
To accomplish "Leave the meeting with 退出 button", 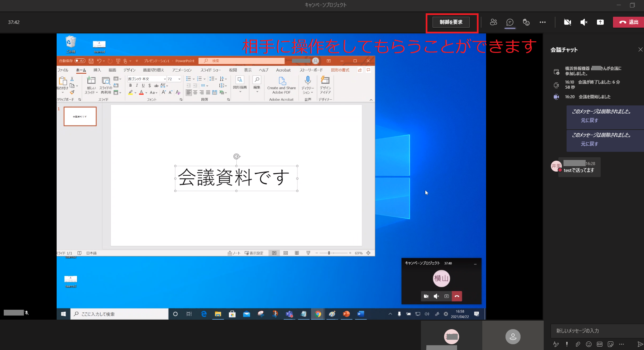I will 629,22.
